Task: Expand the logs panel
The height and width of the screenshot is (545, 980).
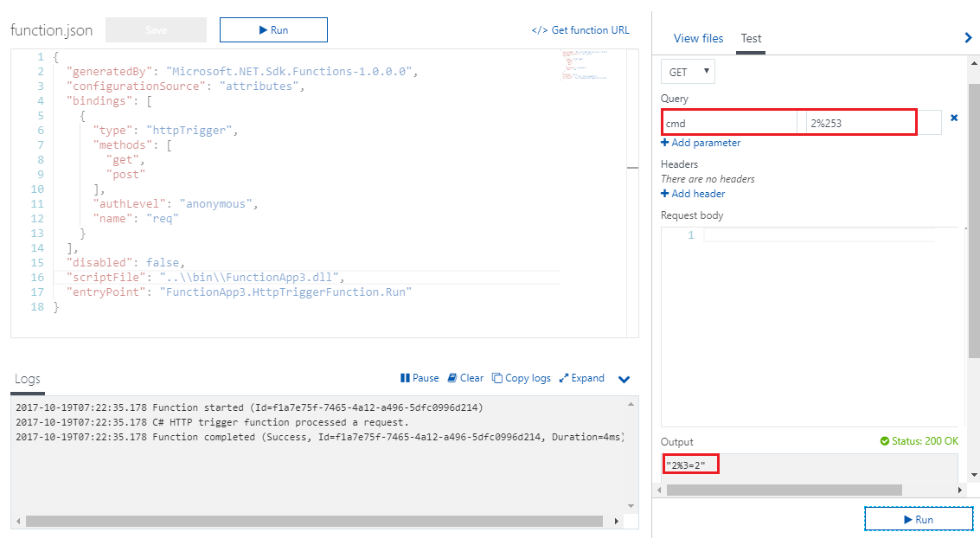Action: [581, 378]
